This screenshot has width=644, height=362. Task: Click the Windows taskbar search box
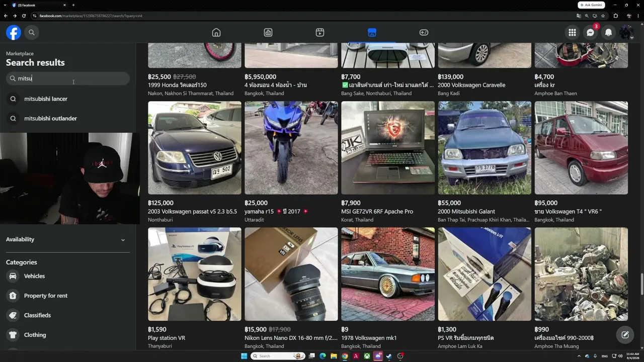click(278, 356)
